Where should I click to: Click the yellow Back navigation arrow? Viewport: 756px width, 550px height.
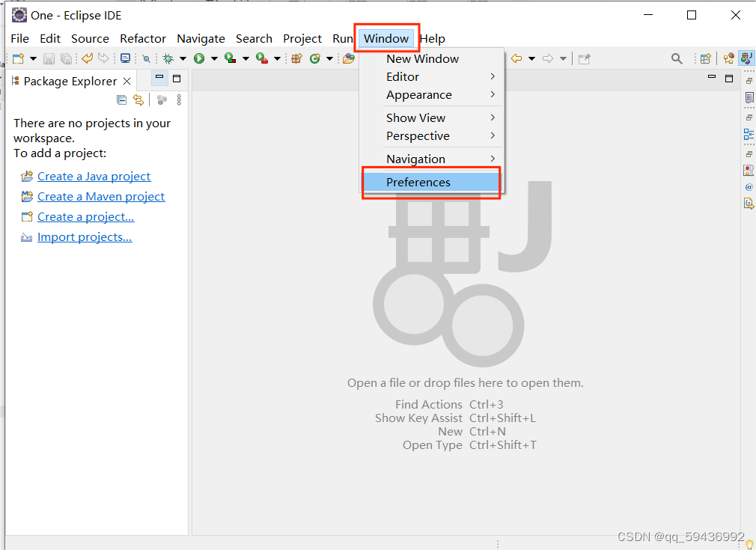click(x=516, y=59)
